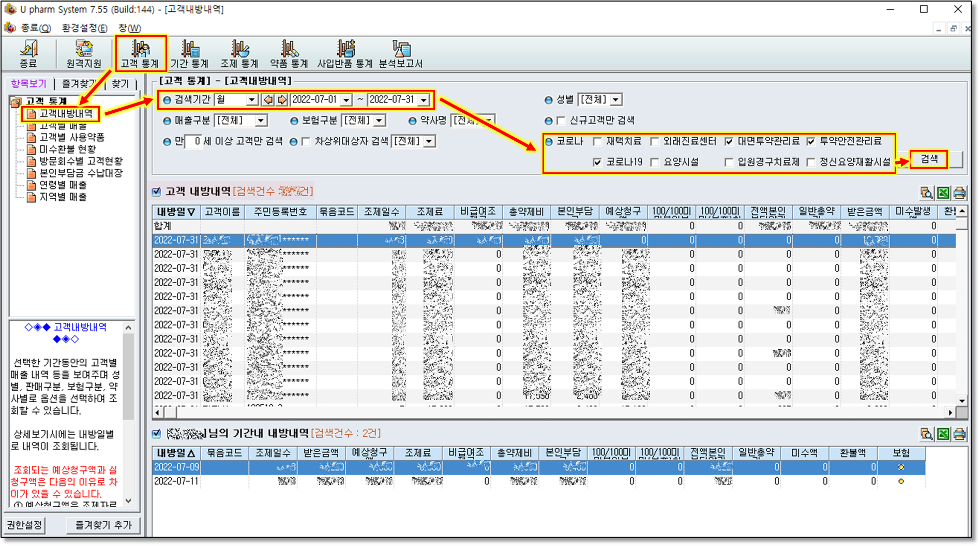
Task: Open the 조제 통계 toolbar icon
Action: [x=239, y=53]
